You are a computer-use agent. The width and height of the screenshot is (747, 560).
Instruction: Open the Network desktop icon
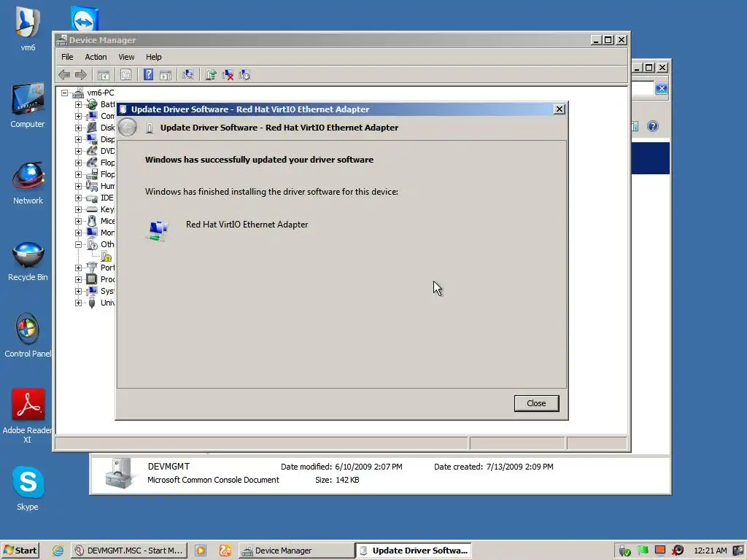28,183
